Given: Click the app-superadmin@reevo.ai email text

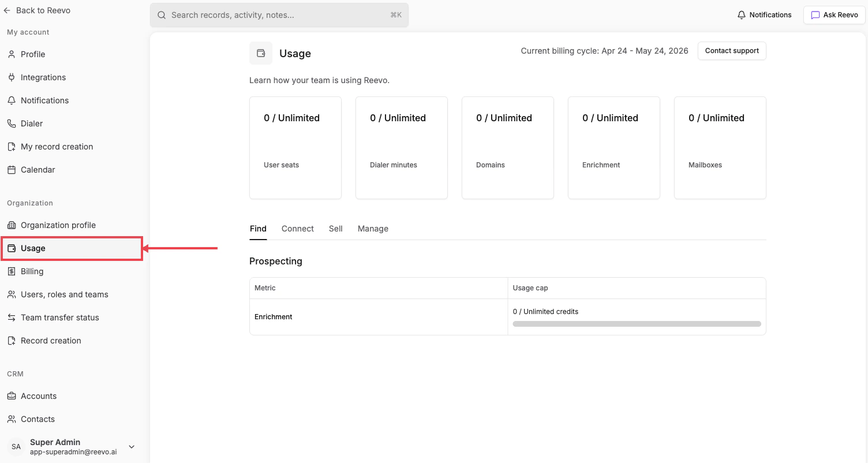Looking at the screenshot, I should pyautogui.click(x=73, y=452).
